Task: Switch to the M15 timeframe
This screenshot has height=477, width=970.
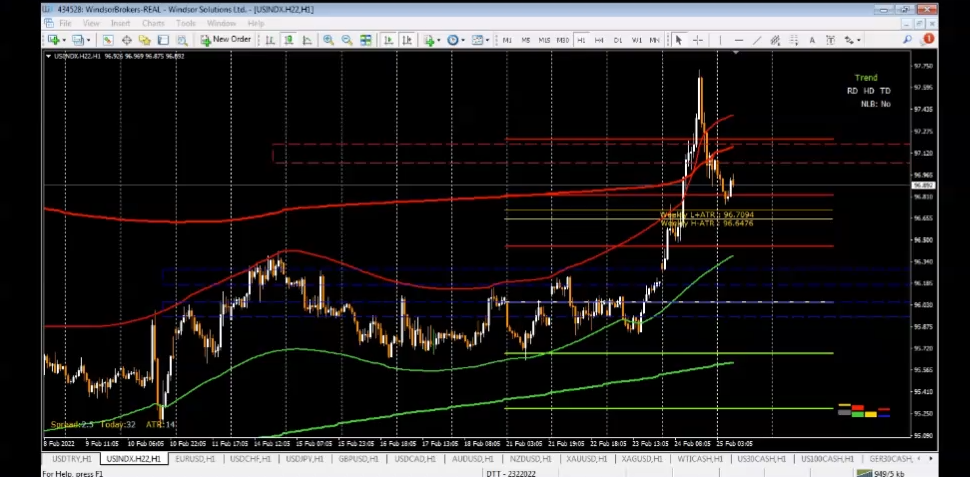Action: point(544,40)
